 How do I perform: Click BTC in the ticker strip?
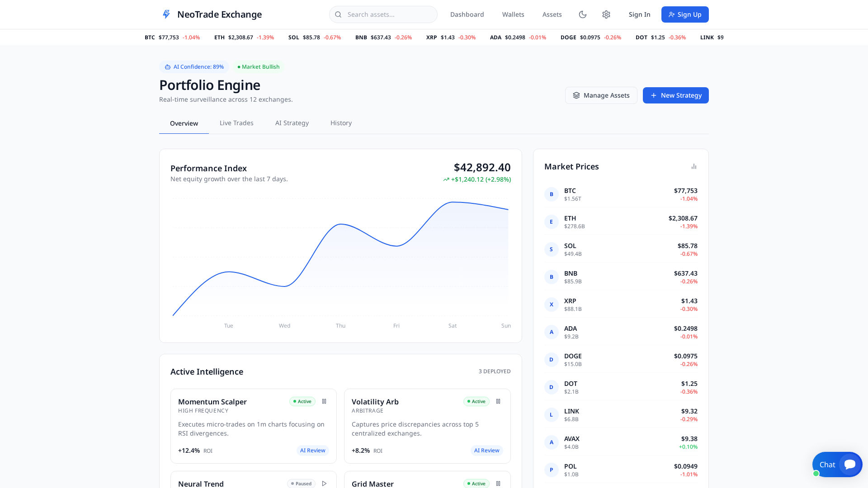pos(172,38)
